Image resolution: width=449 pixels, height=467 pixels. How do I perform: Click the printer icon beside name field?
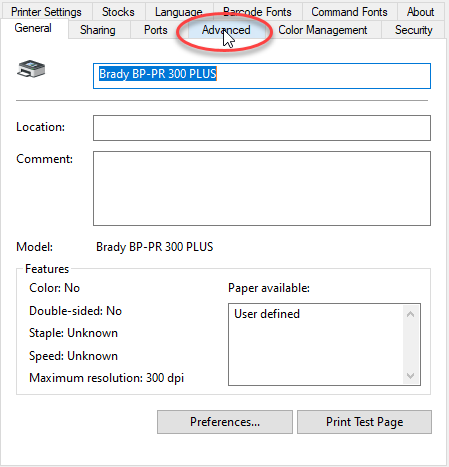click(31, 69)
